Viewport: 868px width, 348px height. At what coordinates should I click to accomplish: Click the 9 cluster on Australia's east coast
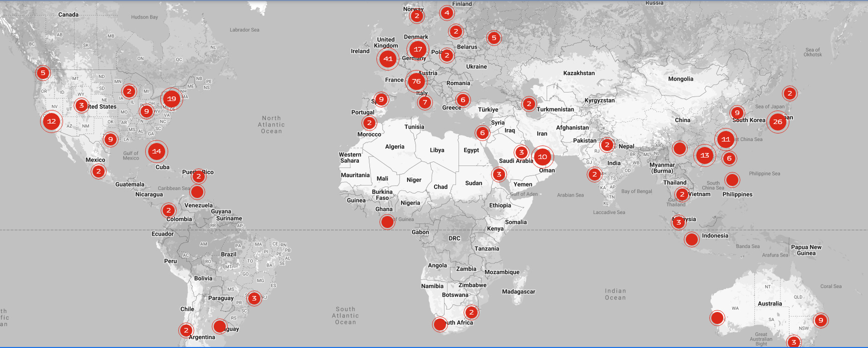pyautogui.click(x=821, y=320)
